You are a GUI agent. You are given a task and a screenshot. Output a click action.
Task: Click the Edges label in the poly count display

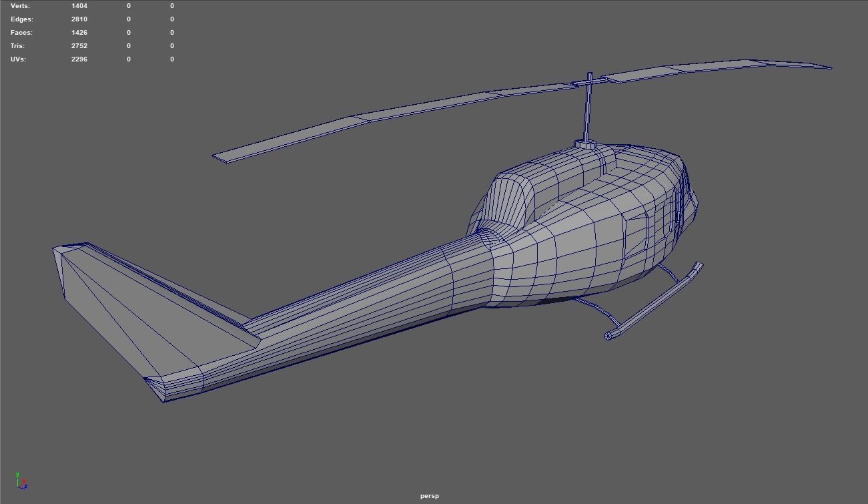click(x=21, y=19)
